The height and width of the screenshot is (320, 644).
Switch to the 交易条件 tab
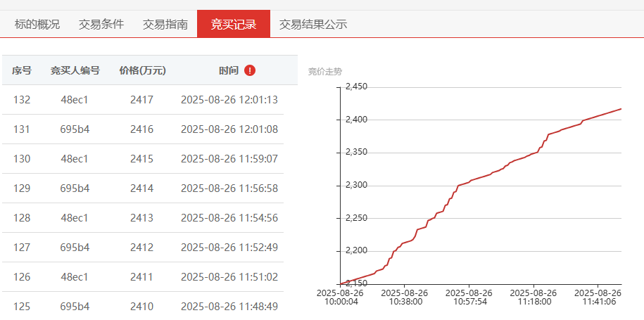coord(101,24)
